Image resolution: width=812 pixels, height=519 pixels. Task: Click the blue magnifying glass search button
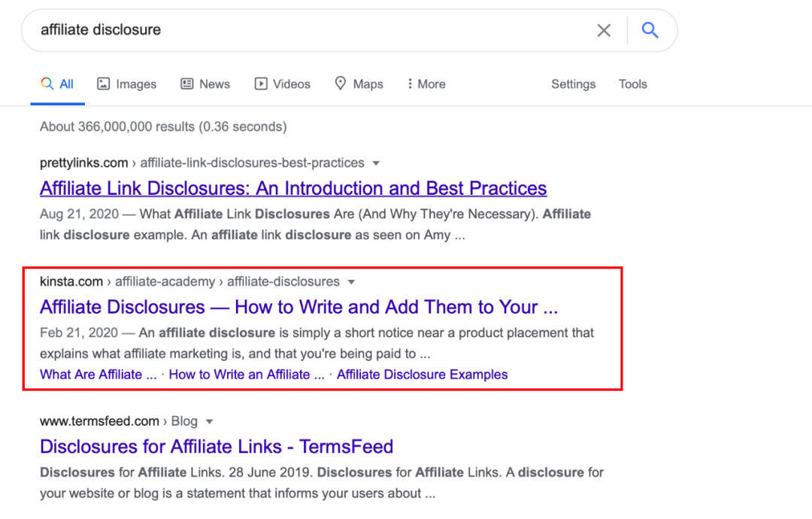point(650,30)
